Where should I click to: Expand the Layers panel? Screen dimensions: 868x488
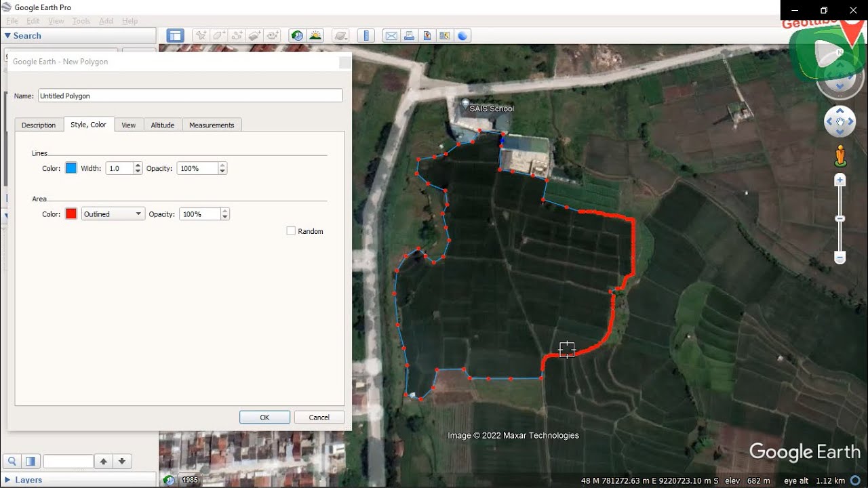click(7, 480)
